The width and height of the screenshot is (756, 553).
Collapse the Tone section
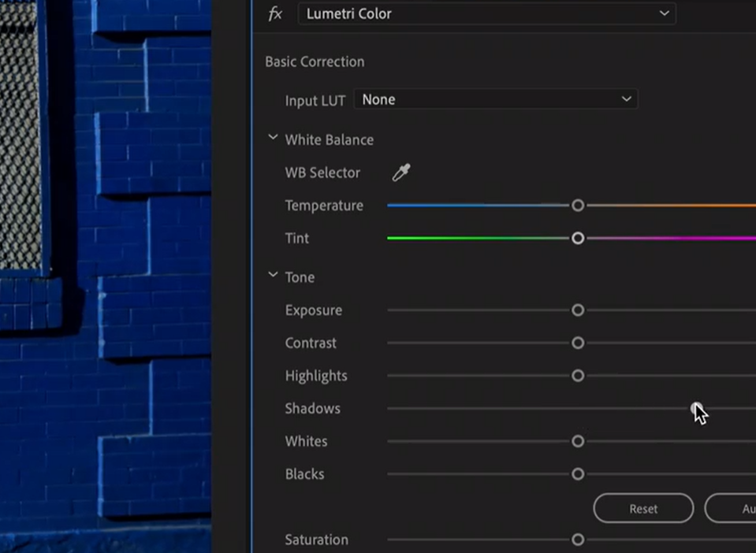tap(273, 276)
